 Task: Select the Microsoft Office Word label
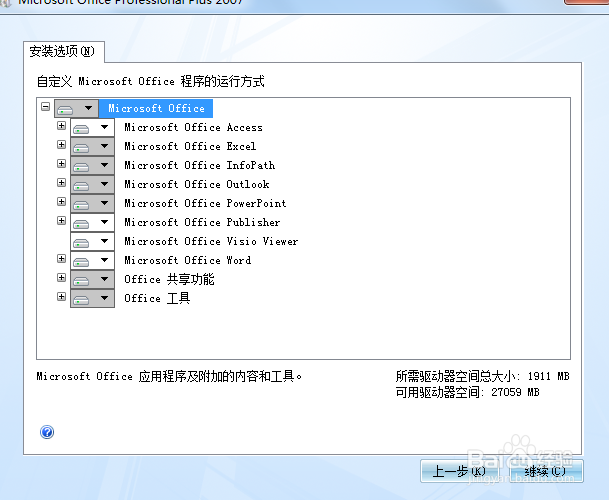tap(188, 261)
